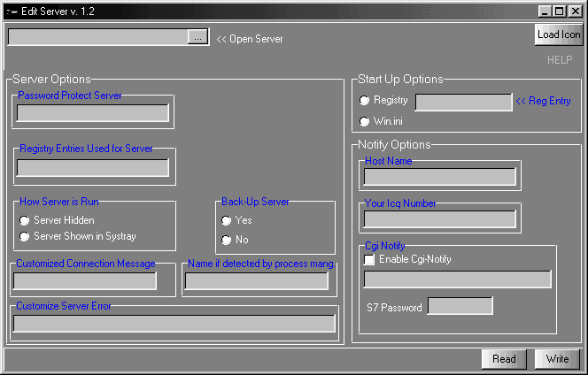This screenshot has width=588, height=375.
Task: Open the server file browse button
Action: 198,37
